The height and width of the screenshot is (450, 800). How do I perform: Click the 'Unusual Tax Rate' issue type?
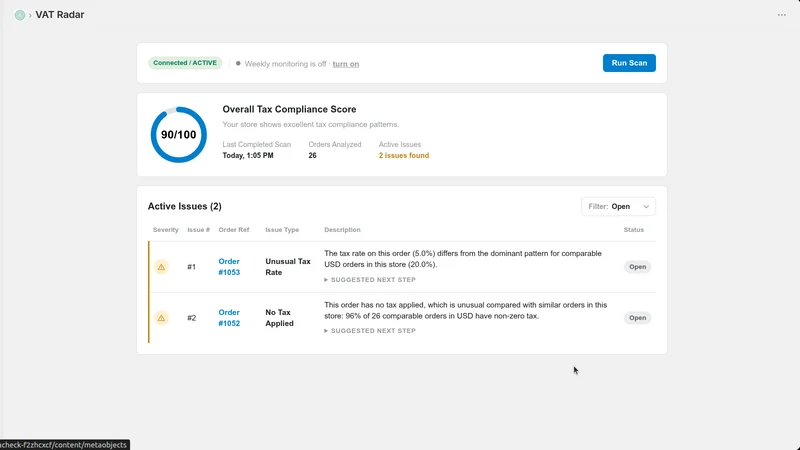[288, 267]
